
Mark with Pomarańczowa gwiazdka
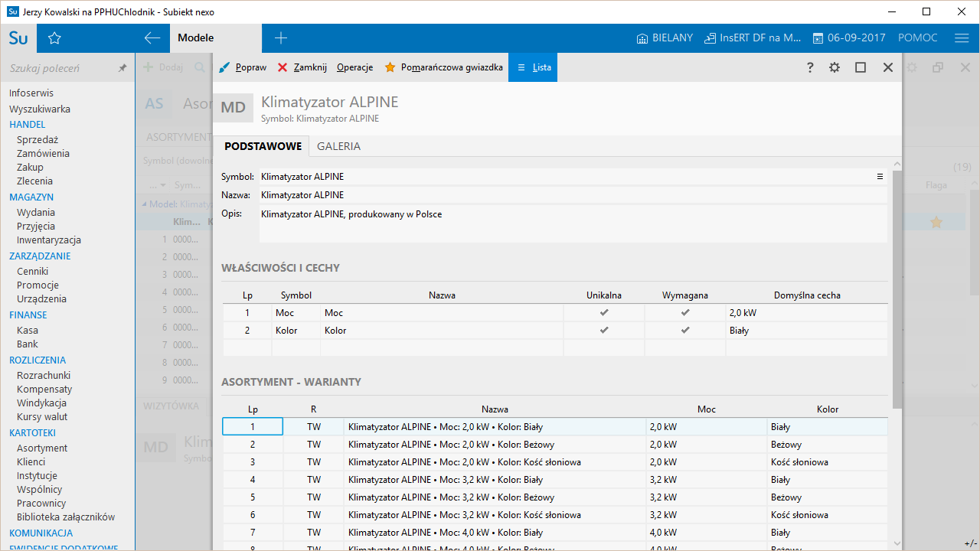[443, 67]
